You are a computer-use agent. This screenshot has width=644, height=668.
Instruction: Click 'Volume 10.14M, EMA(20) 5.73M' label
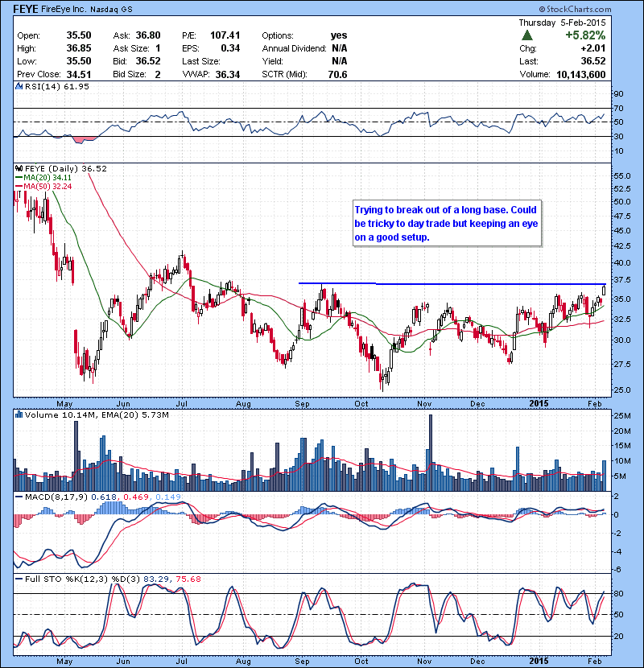pyautogui.click(x=97, y=414)
